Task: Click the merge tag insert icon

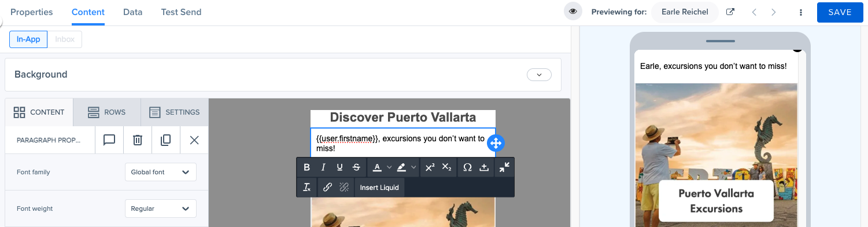Action: click(484, 167)
